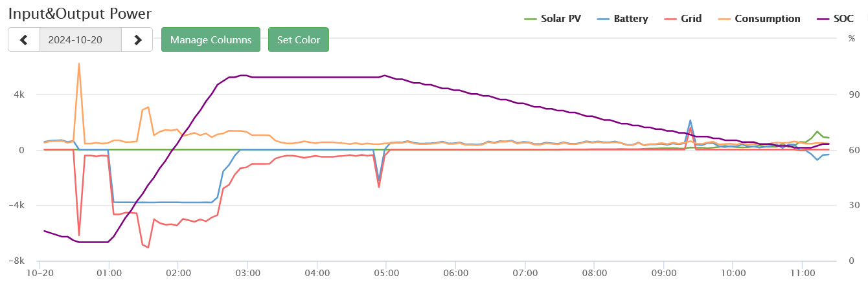Click the 01:00 time axis label
This screenshot has height=291, width=868.
click(109, 274)
